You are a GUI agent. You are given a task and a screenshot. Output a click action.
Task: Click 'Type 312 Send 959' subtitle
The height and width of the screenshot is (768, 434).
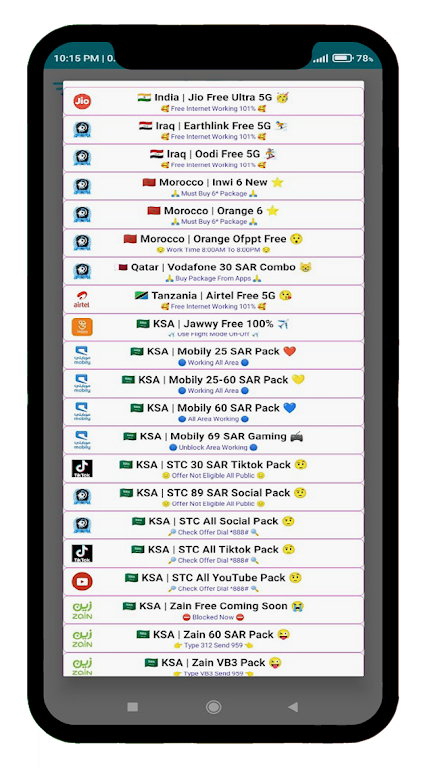coord(214,646)
